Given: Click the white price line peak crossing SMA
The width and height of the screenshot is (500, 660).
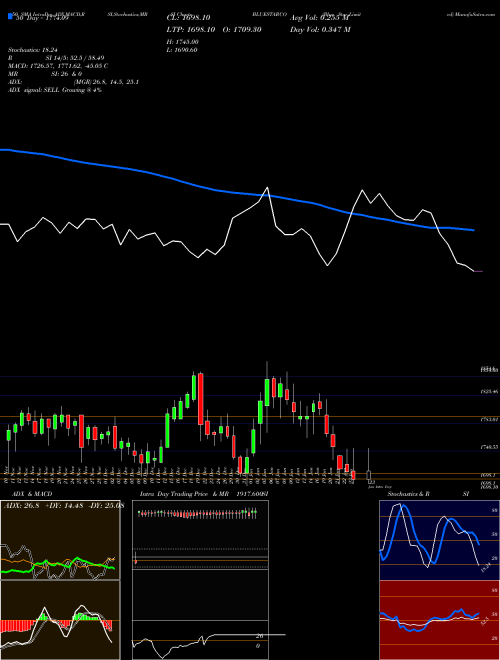Looking at the screenshot, I should [266, 188].
